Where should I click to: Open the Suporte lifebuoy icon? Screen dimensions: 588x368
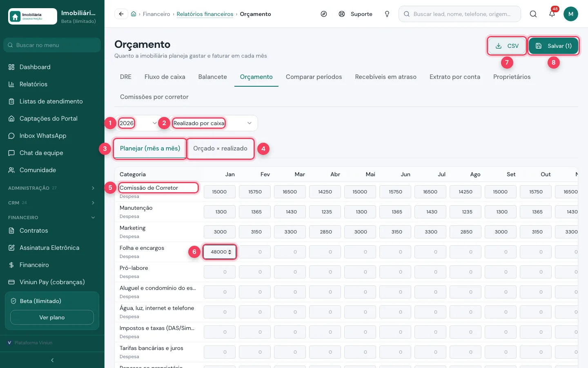[342, 14]
